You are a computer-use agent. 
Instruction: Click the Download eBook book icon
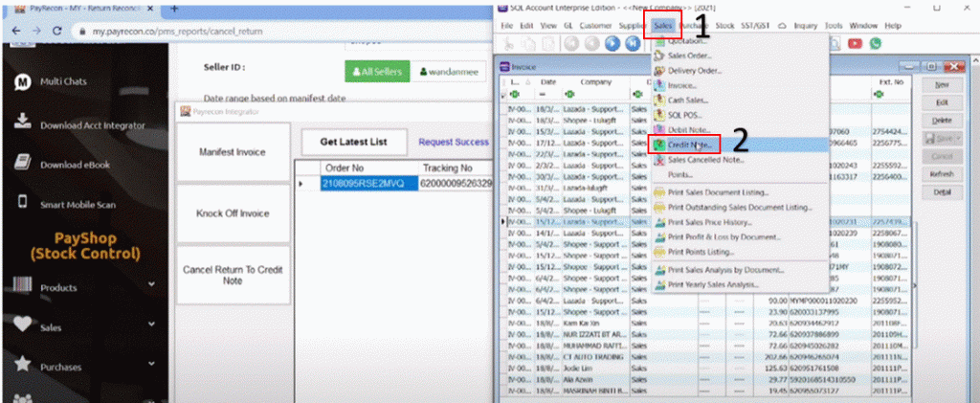click(x=22, y=163)
